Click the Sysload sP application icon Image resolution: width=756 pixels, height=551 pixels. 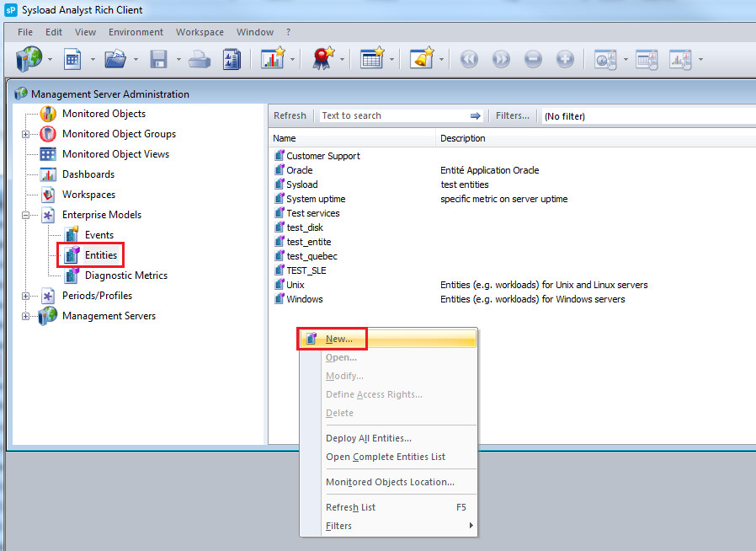[x=11, y=10]
